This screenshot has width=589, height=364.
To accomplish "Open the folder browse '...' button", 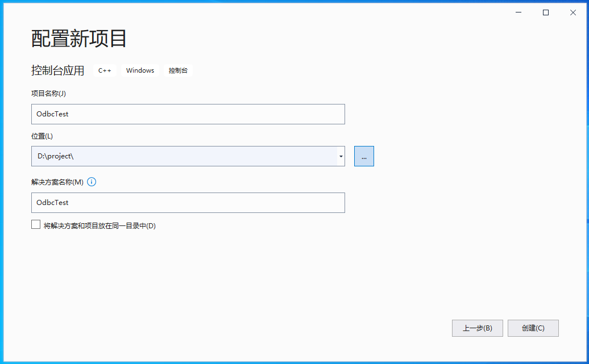I will tap(364, 156).
